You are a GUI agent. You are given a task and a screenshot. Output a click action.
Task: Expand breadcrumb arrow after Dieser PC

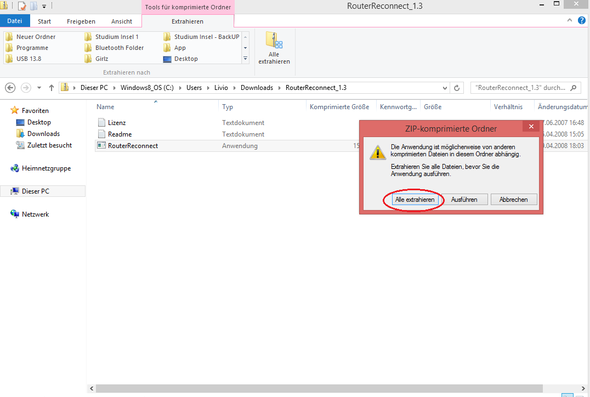pyautogui.click(x=114, y=88)
